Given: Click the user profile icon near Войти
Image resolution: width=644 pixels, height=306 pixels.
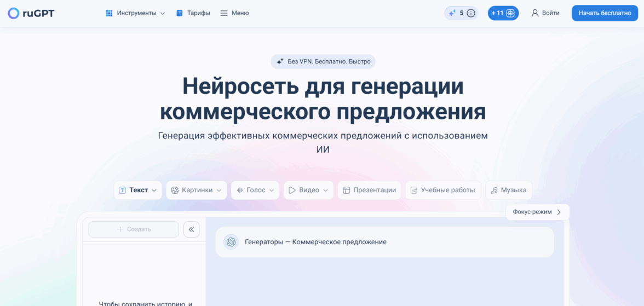Looking at the screenshot, I should click(535, 13).
